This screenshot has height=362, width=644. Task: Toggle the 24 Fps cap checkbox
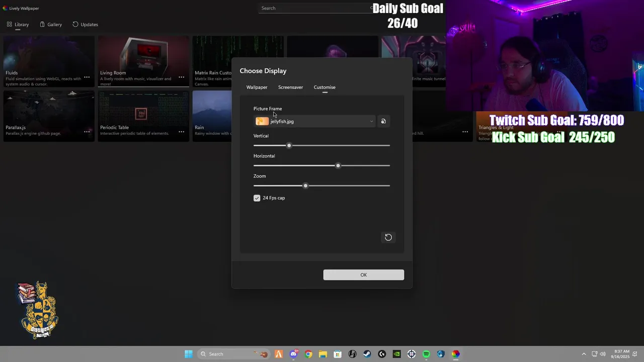(257, 198)
